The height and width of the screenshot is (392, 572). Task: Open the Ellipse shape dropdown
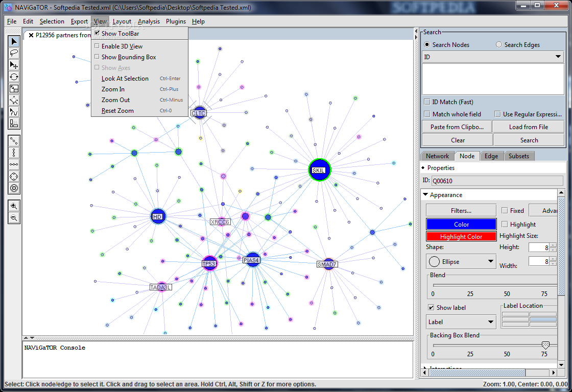click(491, 261)
